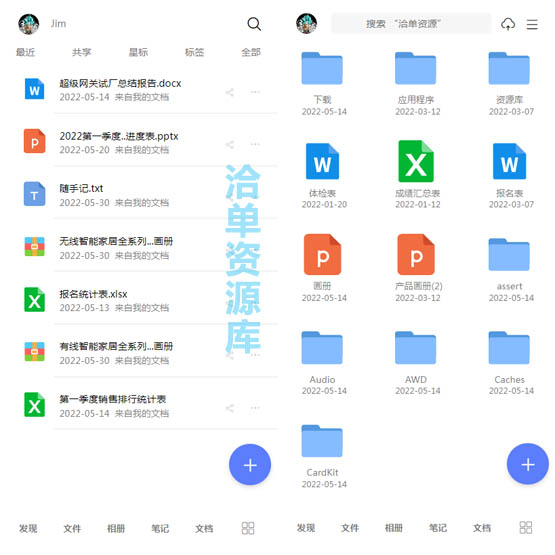Tap the avatar beside the search field
Screen dimensions: 555x555
tap(307, 24)
